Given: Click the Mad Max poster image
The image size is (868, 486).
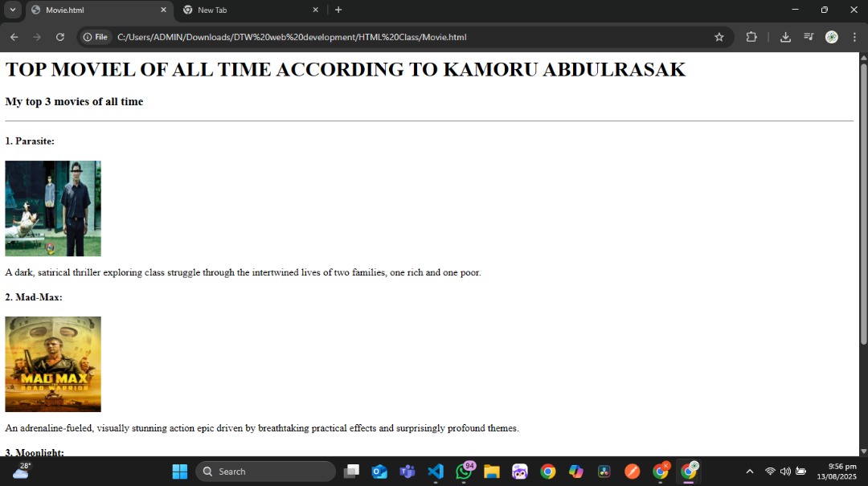Looking at the screenshot, I should point(53,364).
